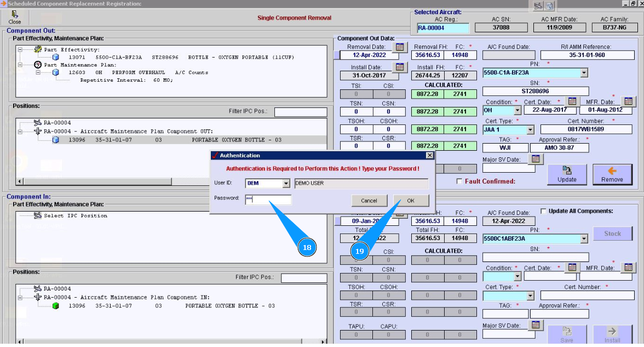Toggle the Fault Confirmed checkbox
The height and width of the screenshot is (347, 644).
[x=460, y=181]
